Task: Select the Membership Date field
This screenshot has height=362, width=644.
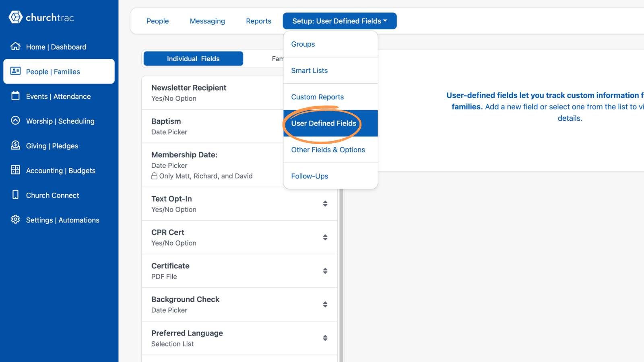Action: pyautogui.click(x=213, y=165)
